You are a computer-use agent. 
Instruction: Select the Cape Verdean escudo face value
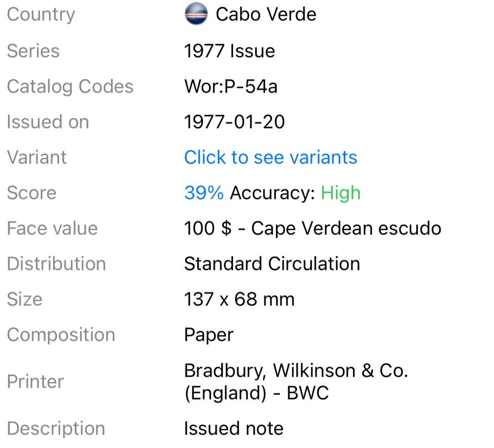coord(312,228)
